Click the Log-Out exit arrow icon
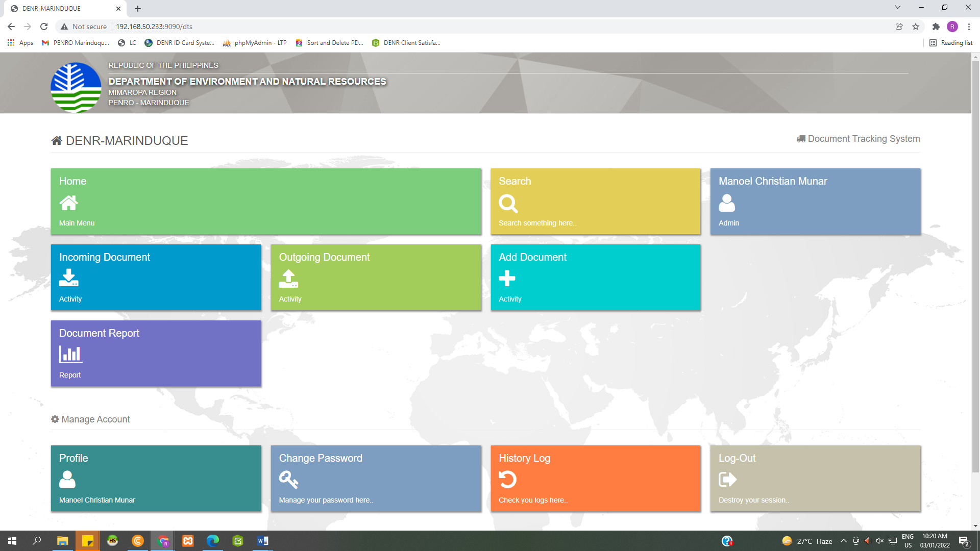This screenshot has width=980, height=551. pos(727,480)
